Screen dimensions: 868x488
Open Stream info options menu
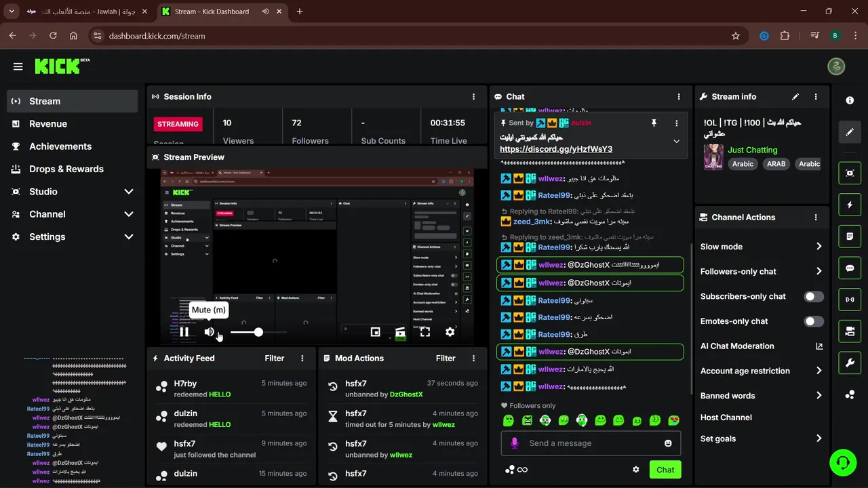coord(816,97)
